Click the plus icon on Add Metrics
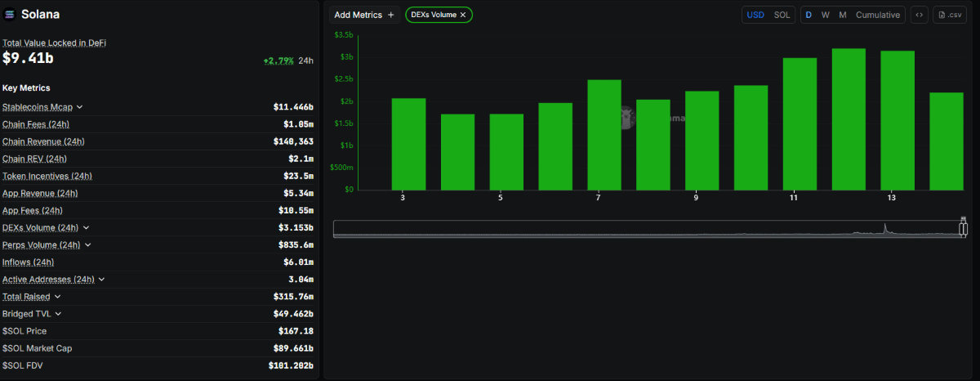Image resolution: width=980 pixels, height=381 pixels. coord(390,15)
